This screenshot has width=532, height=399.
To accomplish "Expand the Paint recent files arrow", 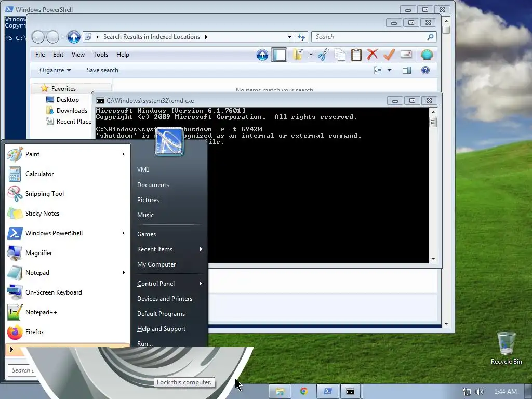I will (x=124, y=154).
